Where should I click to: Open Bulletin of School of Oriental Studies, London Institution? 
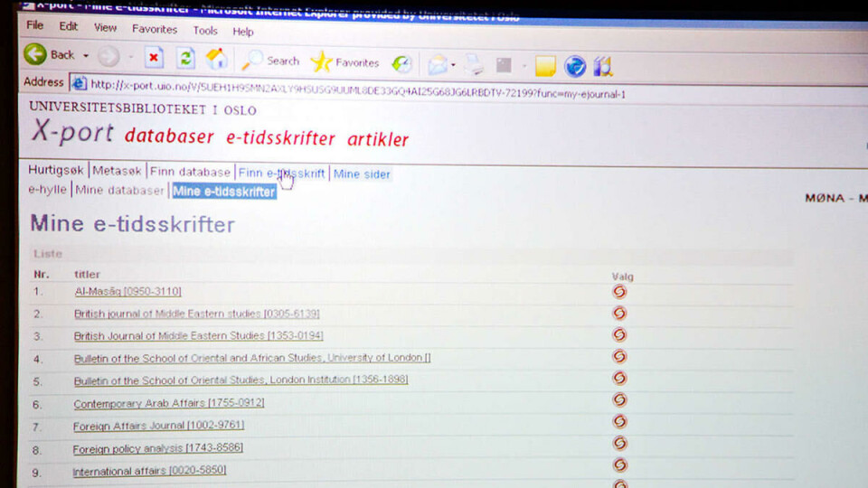click(x=241, y=380)
